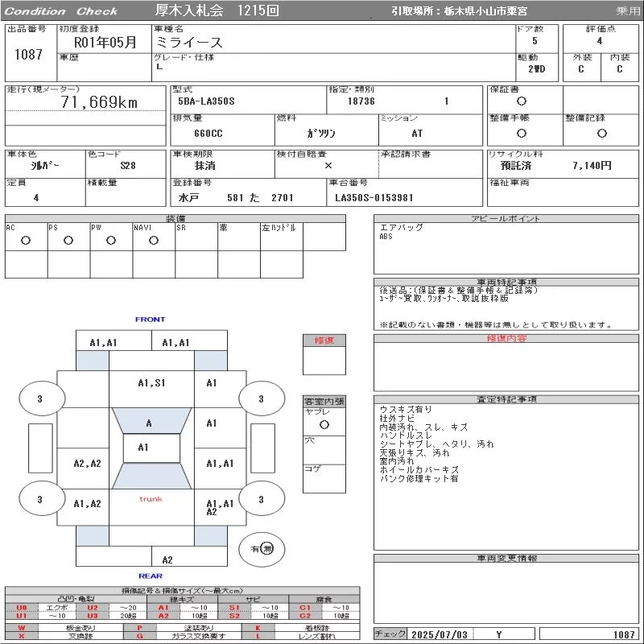Select the red C2 legend code
This screenshot has width=644, height=644.
(305, 615)
